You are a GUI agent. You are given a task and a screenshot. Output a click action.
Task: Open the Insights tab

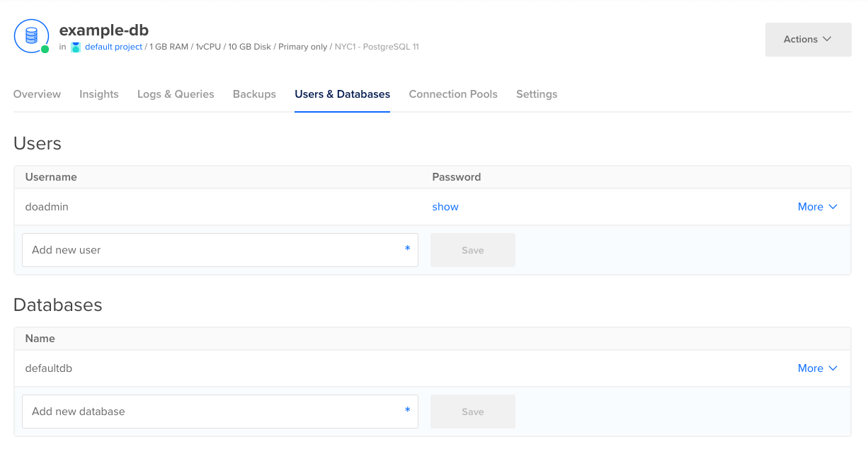click(98, 93)
